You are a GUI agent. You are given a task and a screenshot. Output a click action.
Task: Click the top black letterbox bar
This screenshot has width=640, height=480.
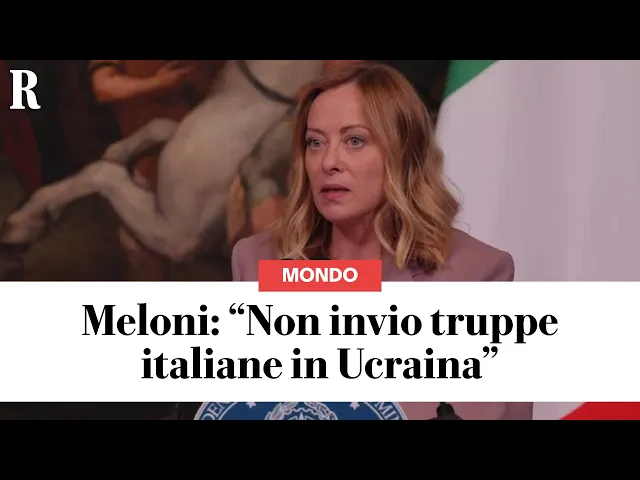pyautogui.click(x=320, y=30)
